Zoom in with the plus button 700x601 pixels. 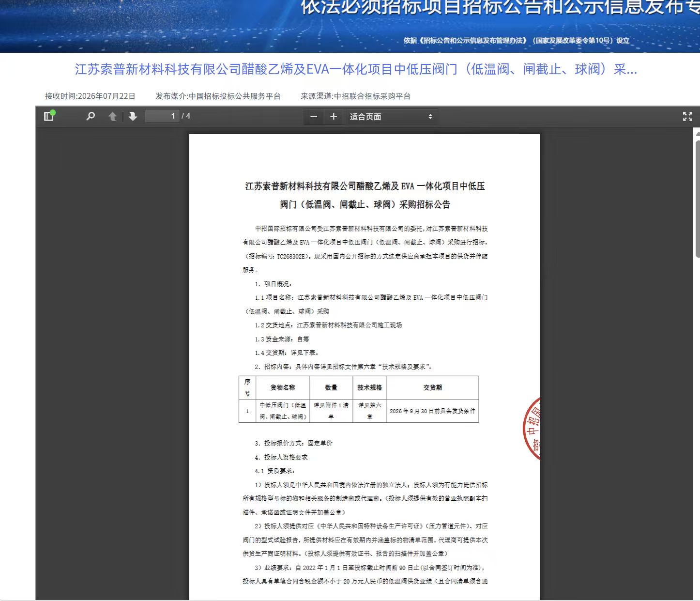click(x=334, y=117)
